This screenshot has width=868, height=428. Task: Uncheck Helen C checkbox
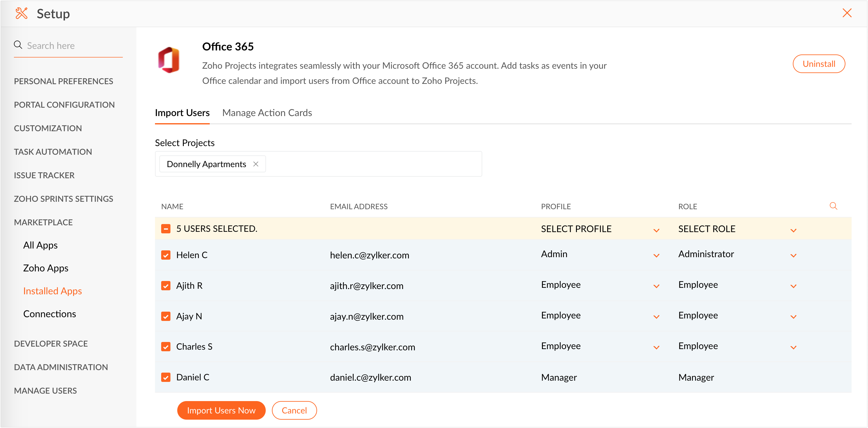click(x=166, y=255)
